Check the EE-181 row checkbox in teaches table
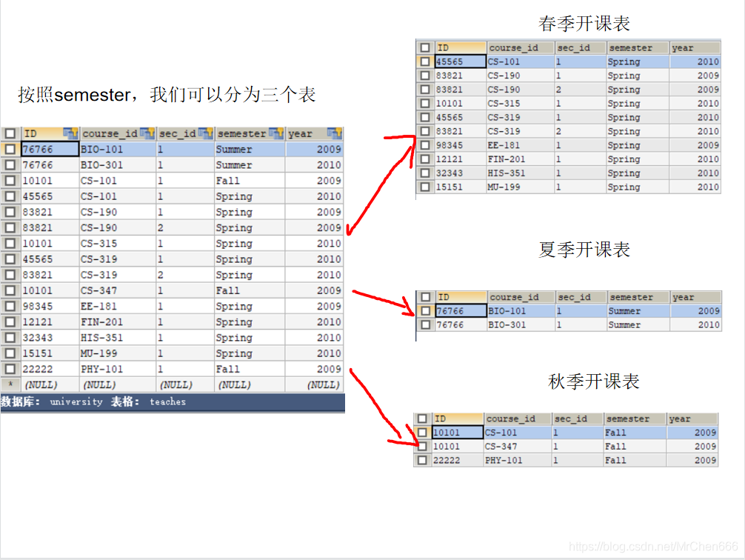The width and height of the screenshot is (745, 560). (x=10, y=306)
